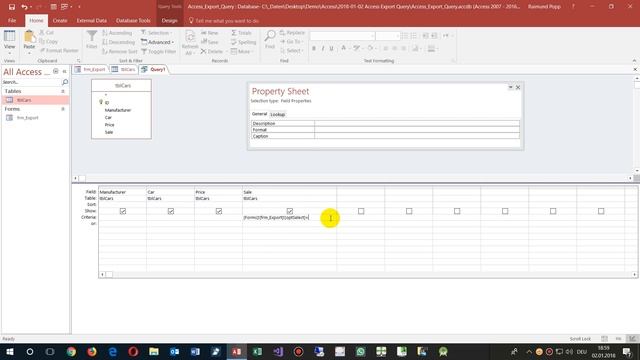
Task: Click the Criteria cell under Sale
Action: (x=289, y=218)
